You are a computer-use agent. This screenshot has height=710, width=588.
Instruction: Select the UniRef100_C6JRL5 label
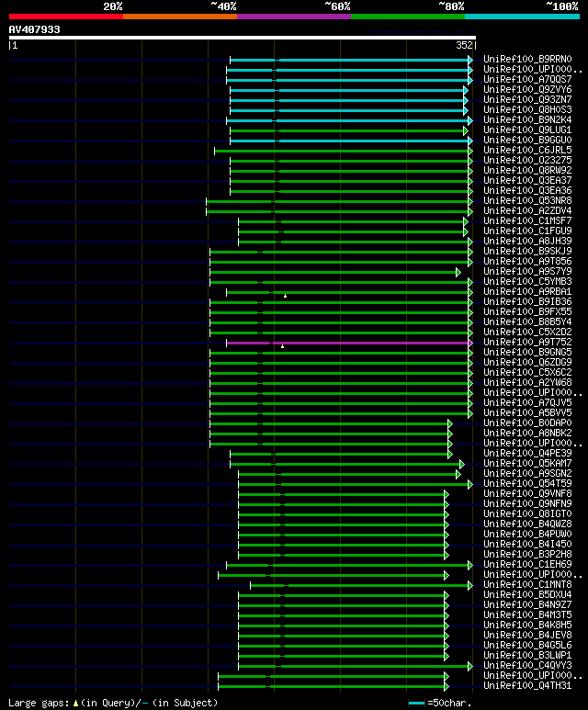(527, 150)
